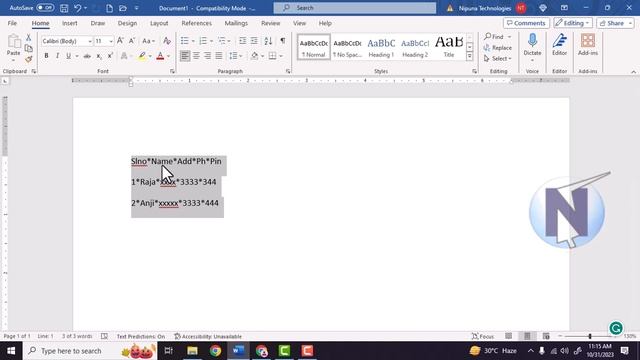
Task: Click the Increase Indent icon
Action: pyautogui.click(x=254, y=41)
